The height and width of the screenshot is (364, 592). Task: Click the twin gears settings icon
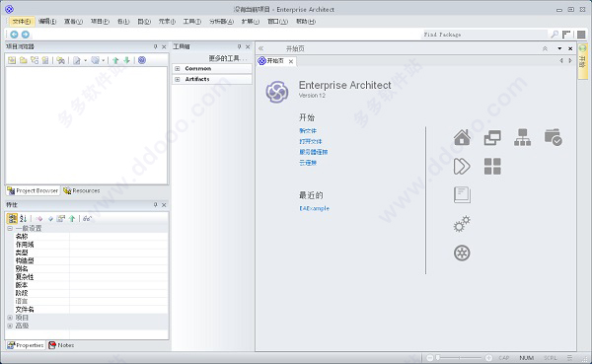coord(462,224)
